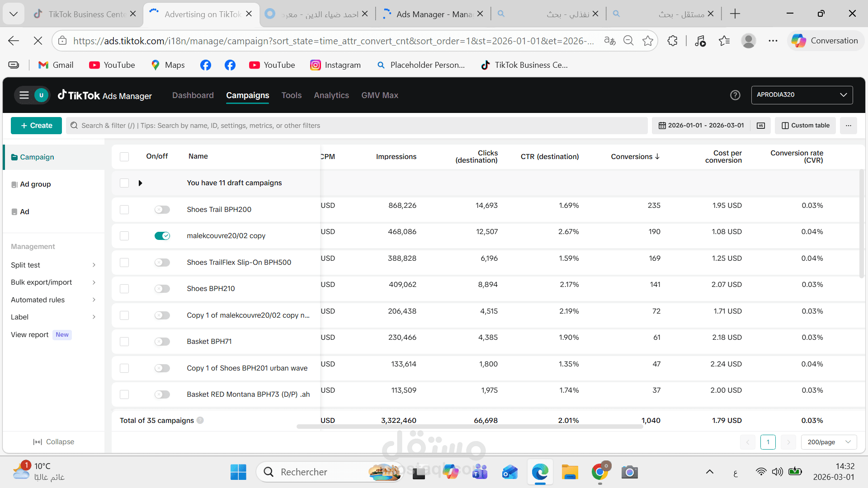This screenshot has height=488, width=868.
Task: Click the Custom table button
Action: click(x=805, y=126)
